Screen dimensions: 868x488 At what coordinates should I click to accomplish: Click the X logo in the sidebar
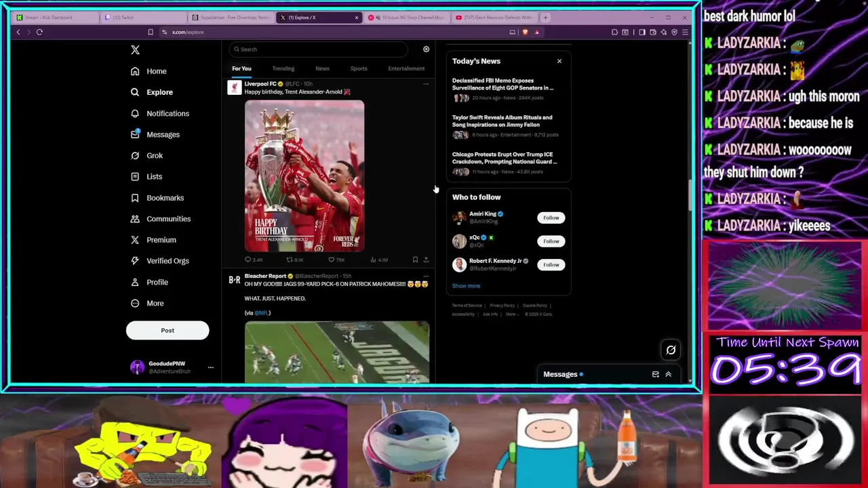135,50
